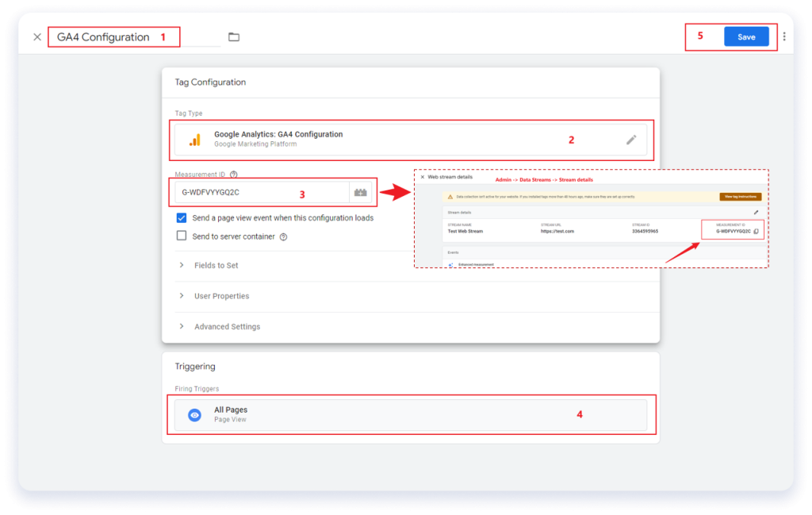Image resolution: width=812 pixels, height=515 pixels.
Task: Edit the tag type with the pencil icon
Action: 631,140
